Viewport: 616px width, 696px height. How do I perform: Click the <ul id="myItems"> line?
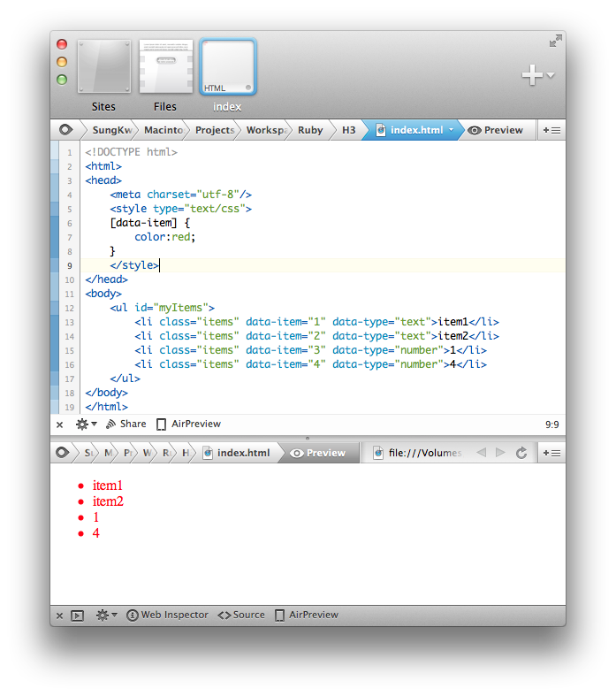pyautogui.click(x=163, y=308)
